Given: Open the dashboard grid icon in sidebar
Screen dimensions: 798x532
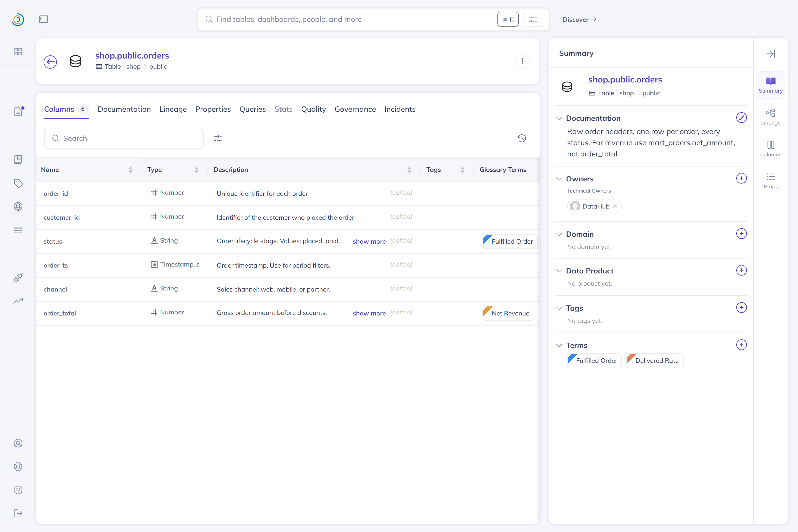Looking at the screenshot, I should 18,52.
